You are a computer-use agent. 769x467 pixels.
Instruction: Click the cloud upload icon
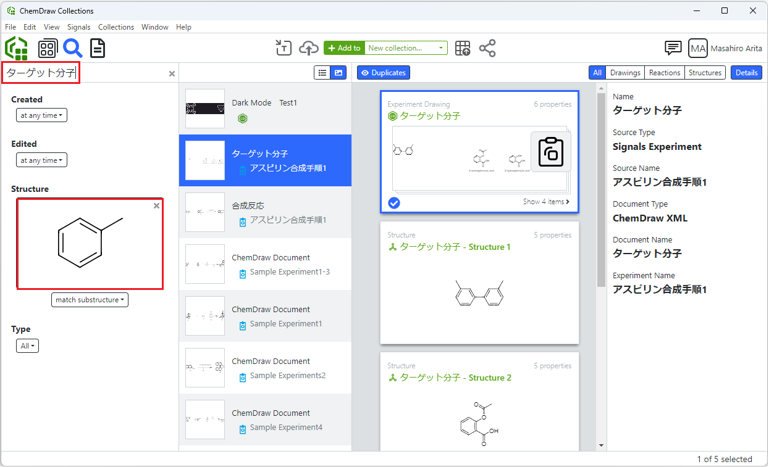click(x=309, y=48)
